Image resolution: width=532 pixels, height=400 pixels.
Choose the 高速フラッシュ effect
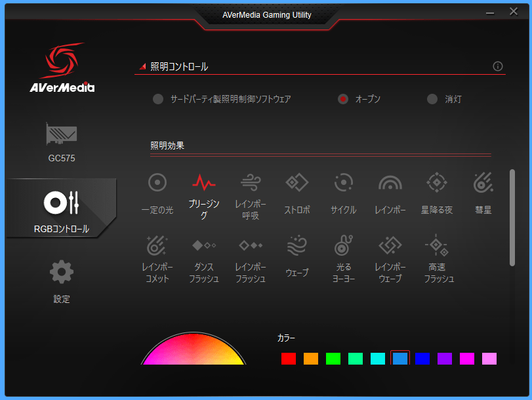439,259
